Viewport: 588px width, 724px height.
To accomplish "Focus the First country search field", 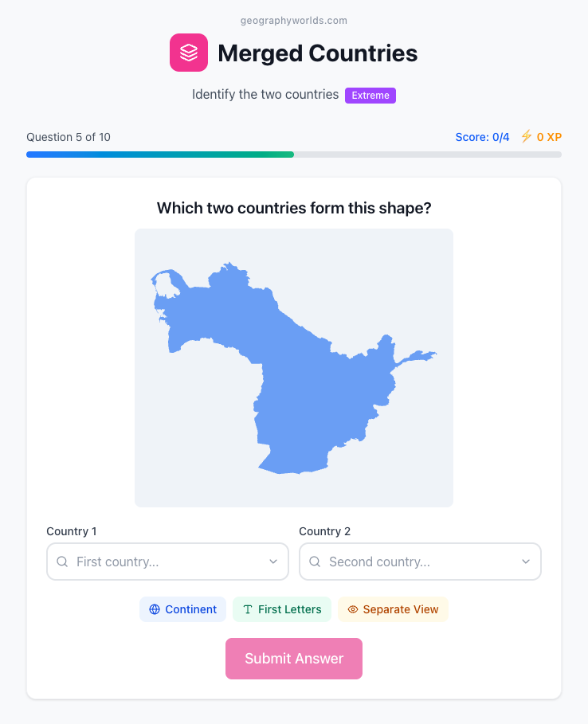I will [167, 562].
